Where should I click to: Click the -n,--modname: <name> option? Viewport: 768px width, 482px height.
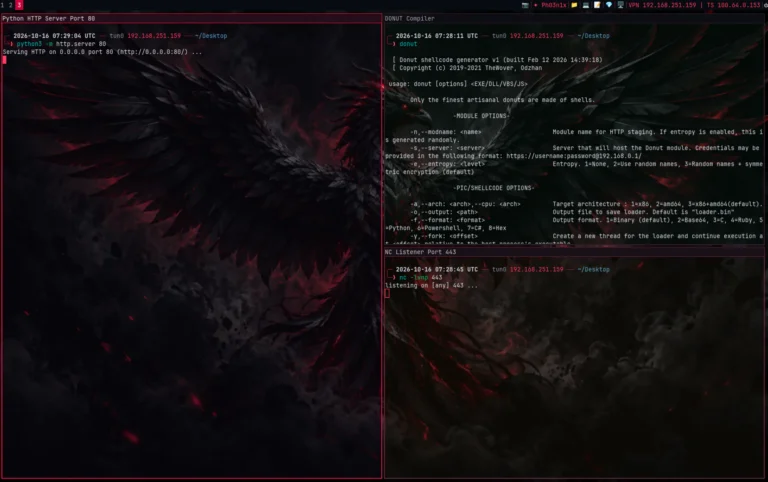(x=446, y=132)
